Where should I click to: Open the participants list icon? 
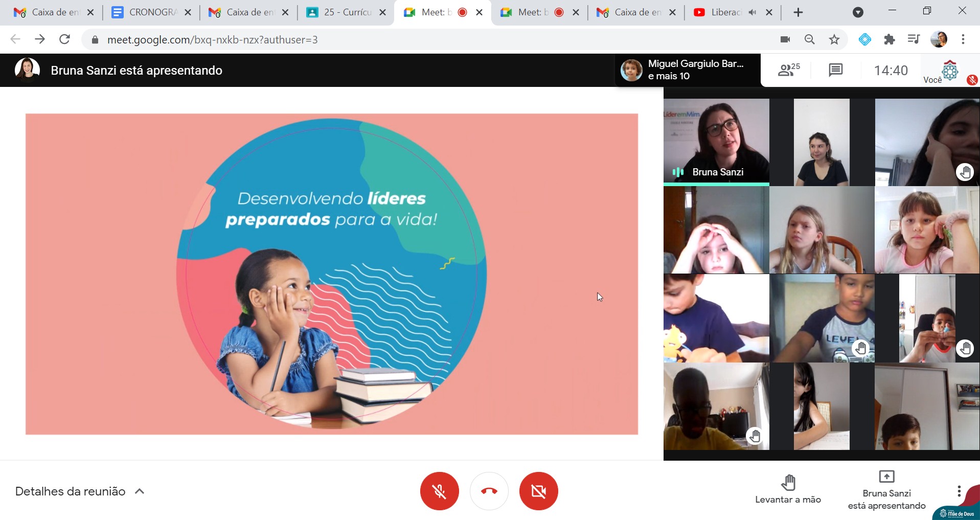[788, 70]
